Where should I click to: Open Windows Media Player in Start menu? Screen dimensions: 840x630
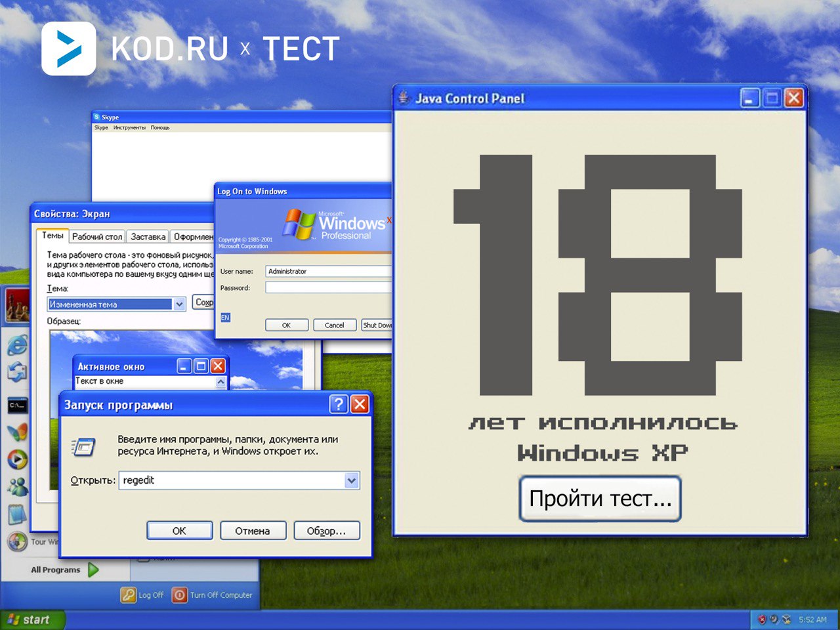coord(17,459)
